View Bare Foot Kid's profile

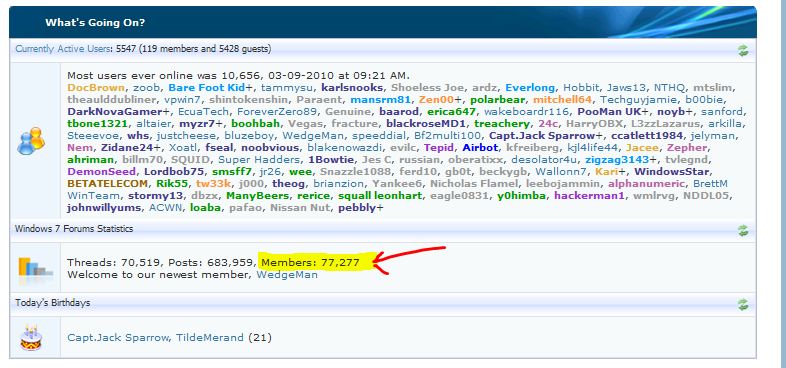coord(207,88)
